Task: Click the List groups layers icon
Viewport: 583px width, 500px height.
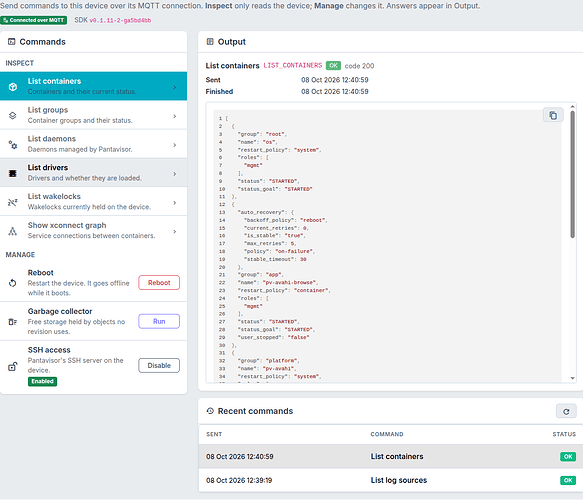Action: pos(13,116)
